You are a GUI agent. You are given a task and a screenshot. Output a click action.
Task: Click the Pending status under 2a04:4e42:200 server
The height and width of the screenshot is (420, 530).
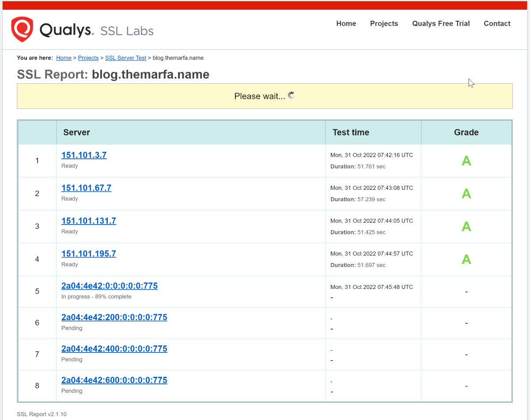click(x=72, y=328)
